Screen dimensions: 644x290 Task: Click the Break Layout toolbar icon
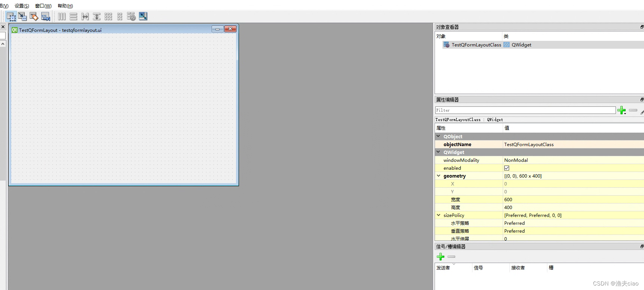pyautogui.click(x=131, y=16)
